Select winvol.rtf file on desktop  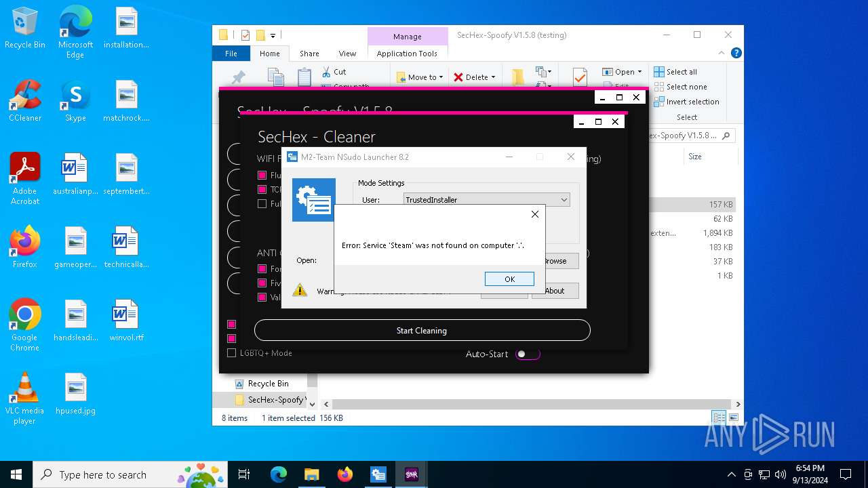tap(126, 320)
